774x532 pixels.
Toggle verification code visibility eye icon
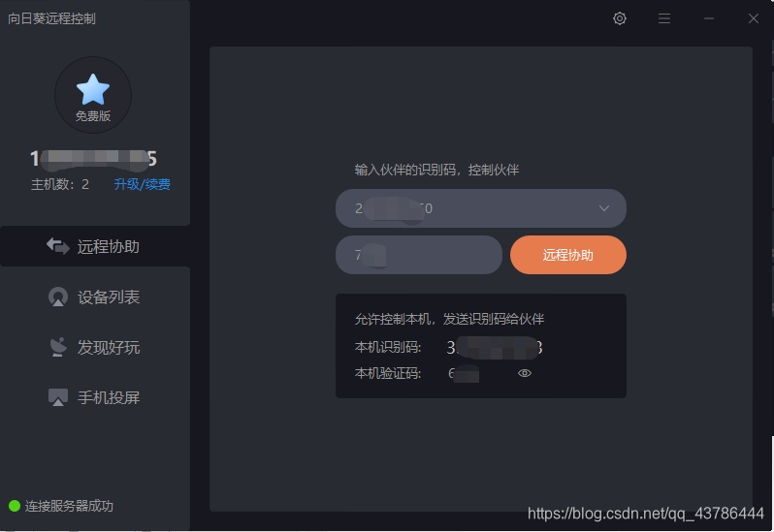coord(524,373)
